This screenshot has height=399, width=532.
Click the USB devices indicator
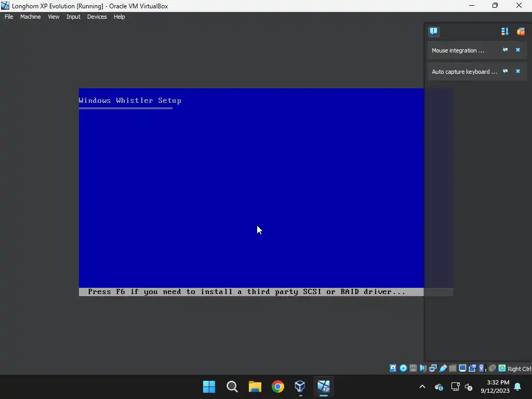(443, 368)
